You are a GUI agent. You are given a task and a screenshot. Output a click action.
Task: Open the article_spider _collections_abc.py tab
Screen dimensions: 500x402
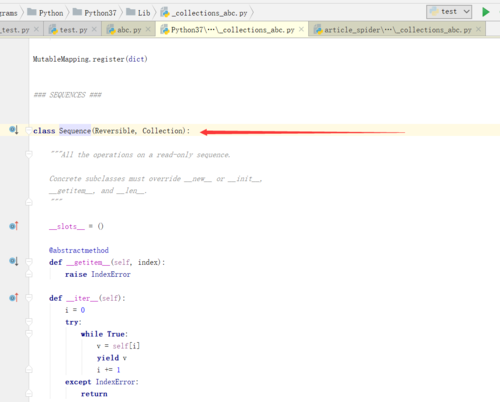tap(397, 30)
